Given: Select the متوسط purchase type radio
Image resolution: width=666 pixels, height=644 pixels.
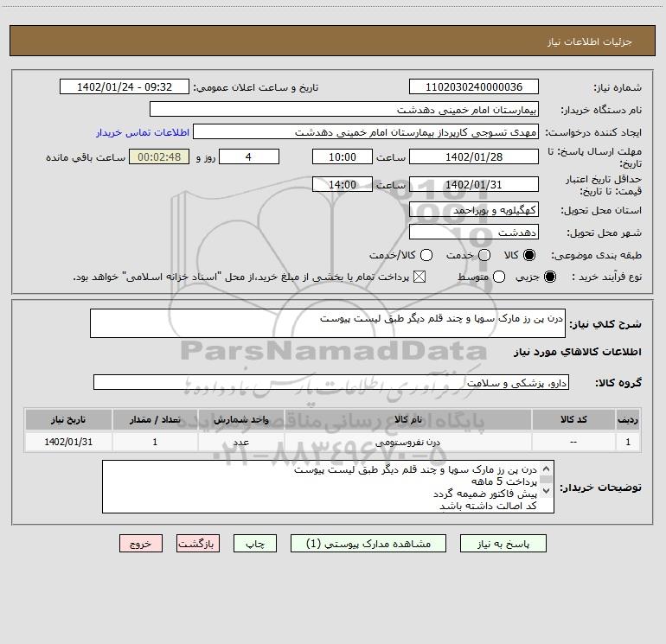Looking at the screenshot, I should pyautogui.click(x=499, y=277).
